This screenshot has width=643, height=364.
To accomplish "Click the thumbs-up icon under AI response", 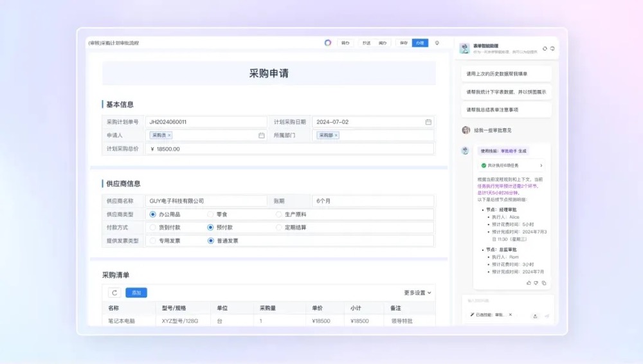I will (529, 282).
